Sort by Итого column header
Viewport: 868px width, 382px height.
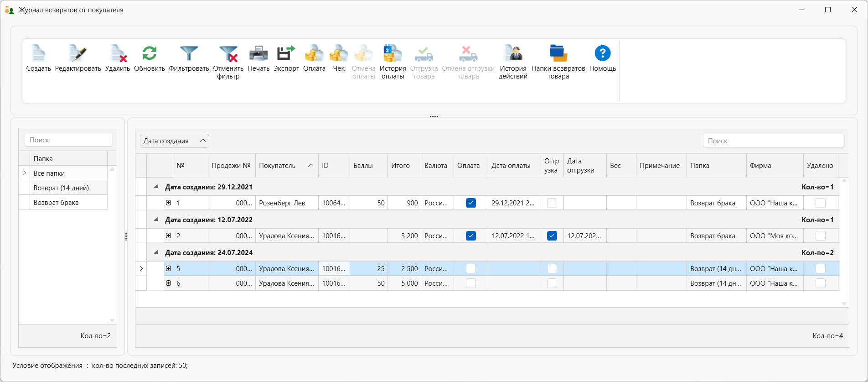coord(404,166)
